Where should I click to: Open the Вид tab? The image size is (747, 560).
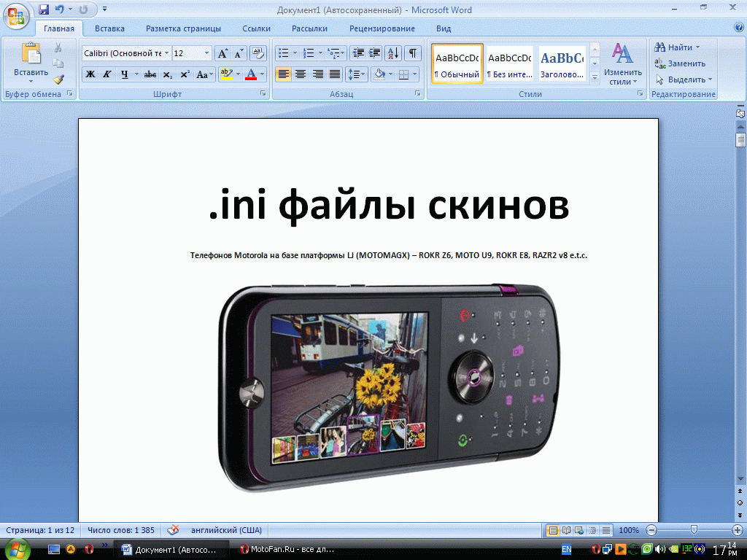tap(444, 28)
